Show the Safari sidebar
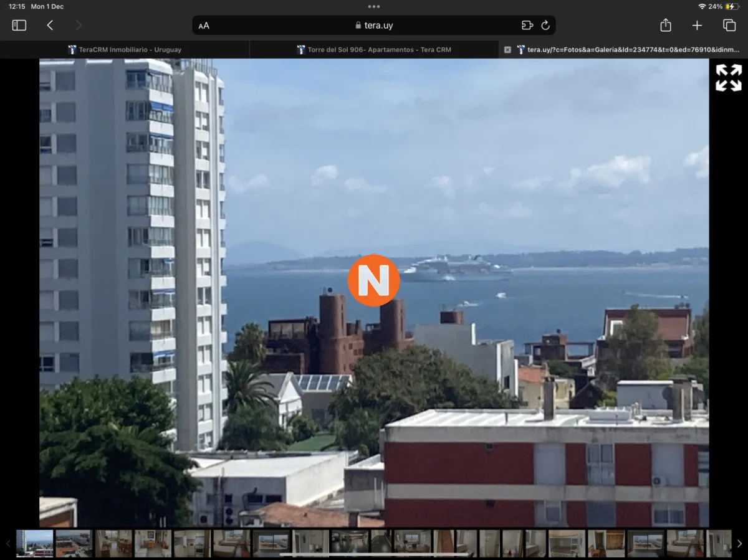Viewport: 748px width, 560px height. tap(19, 26)
